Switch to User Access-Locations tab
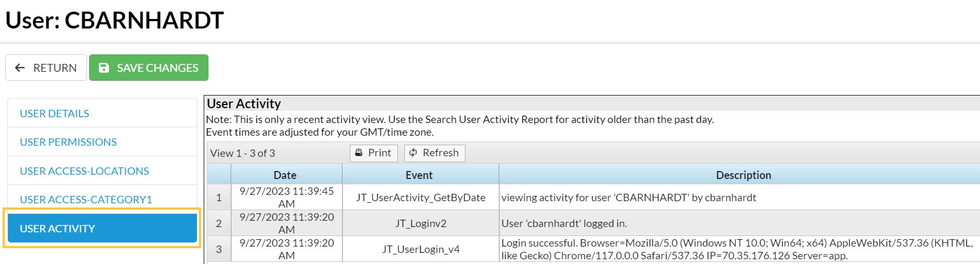 [84, 171]
